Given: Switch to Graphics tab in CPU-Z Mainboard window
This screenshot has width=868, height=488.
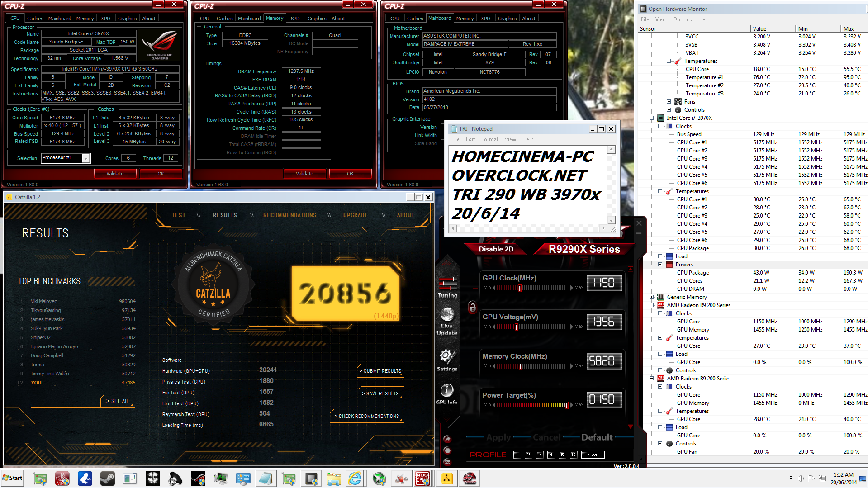Looking at the screenshot, I should (x=507, y=19).
